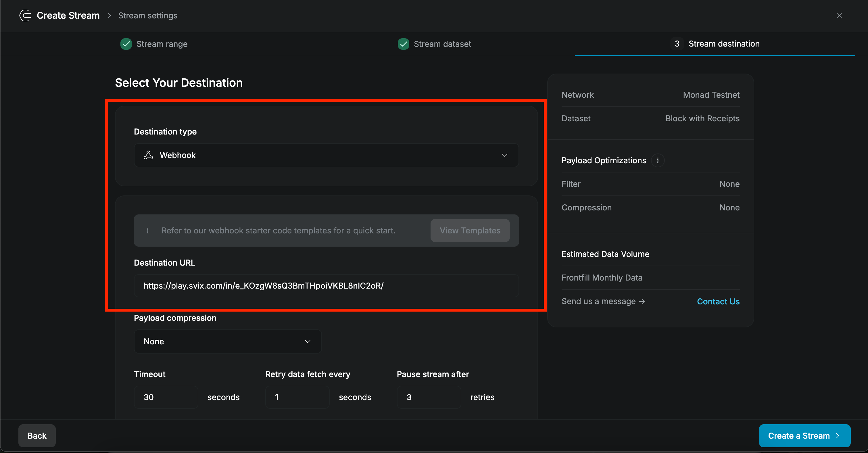
Task: Go back with the Back button
Action: (x=37, y=435)
